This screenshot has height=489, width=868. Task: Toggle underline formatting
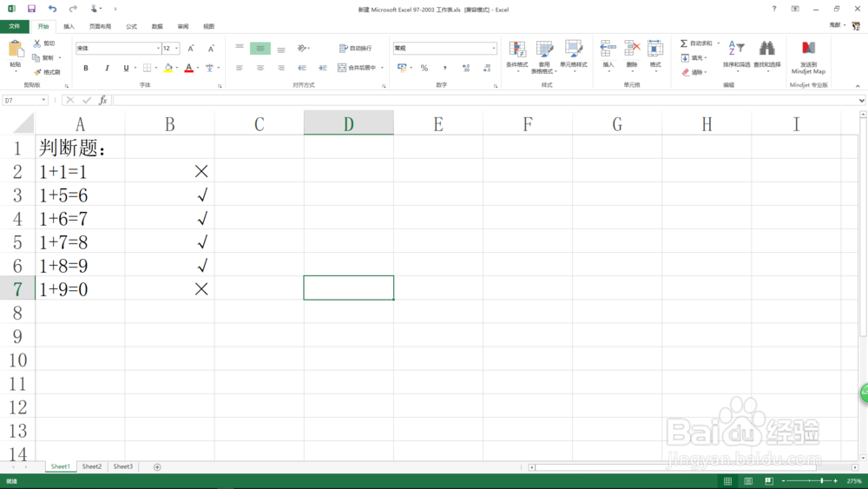click(x=126, y=68)
